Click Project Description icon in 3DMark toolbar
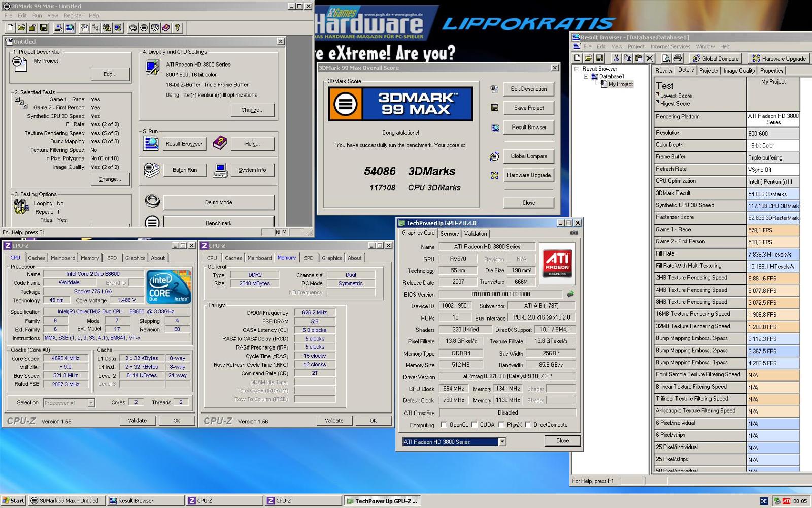 click(84, 28)
